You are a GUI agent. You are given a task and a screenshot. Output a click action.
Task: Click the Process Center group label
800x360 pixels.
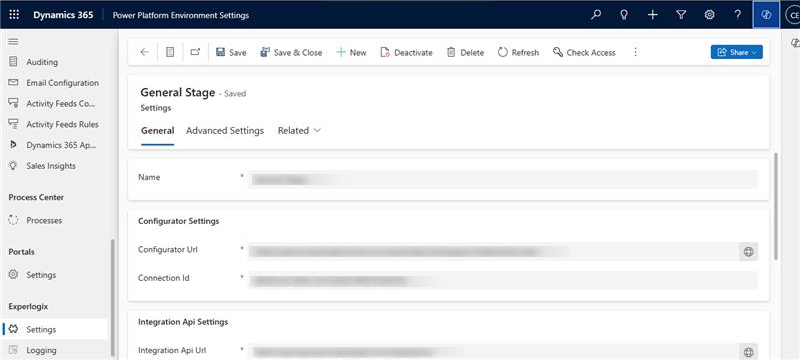point(36,197)
